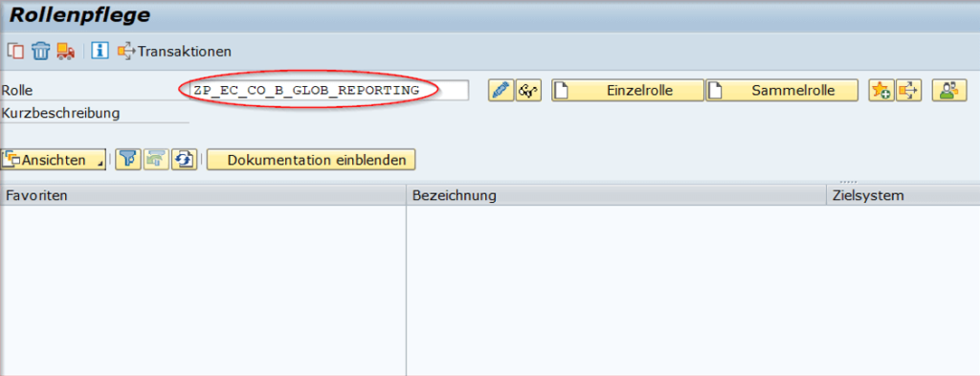Image resolution: width=980 pixels, height=376 pixels.
Task: Select the Favoriten column header
Action: (x=203, y=195)
